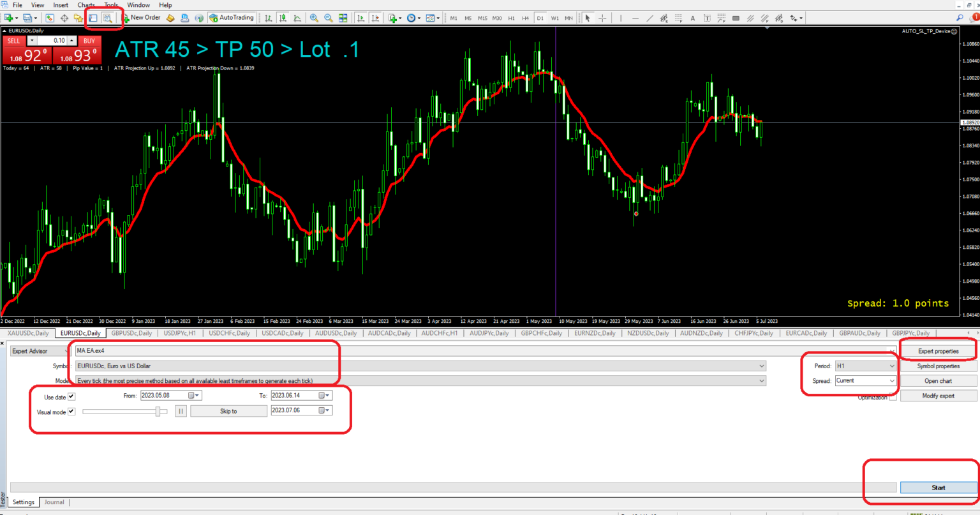Open the one-click lot size dropdown arrow
This screenshot has width=980, height=515.
33,40
